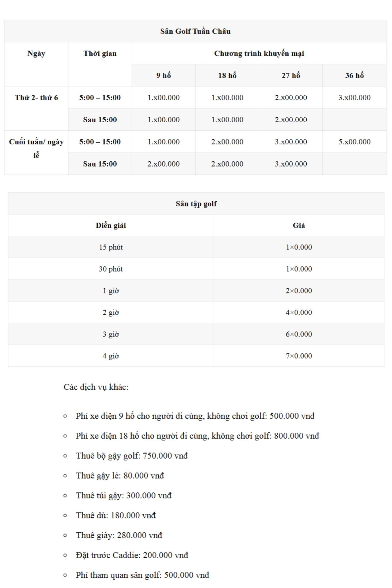The height and width of the screenshot is (588, 392).
Task: Select the 9 hố column header
Action: (x=164, y=76)
